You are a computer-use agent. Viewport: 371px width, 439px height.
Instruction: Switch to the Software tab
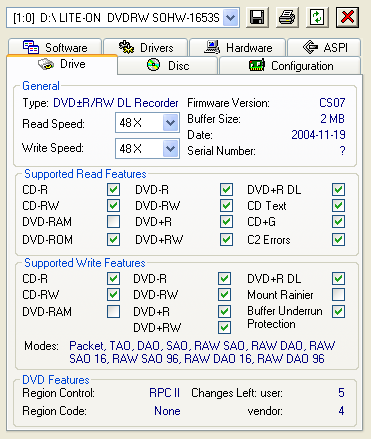coord(55,48)
